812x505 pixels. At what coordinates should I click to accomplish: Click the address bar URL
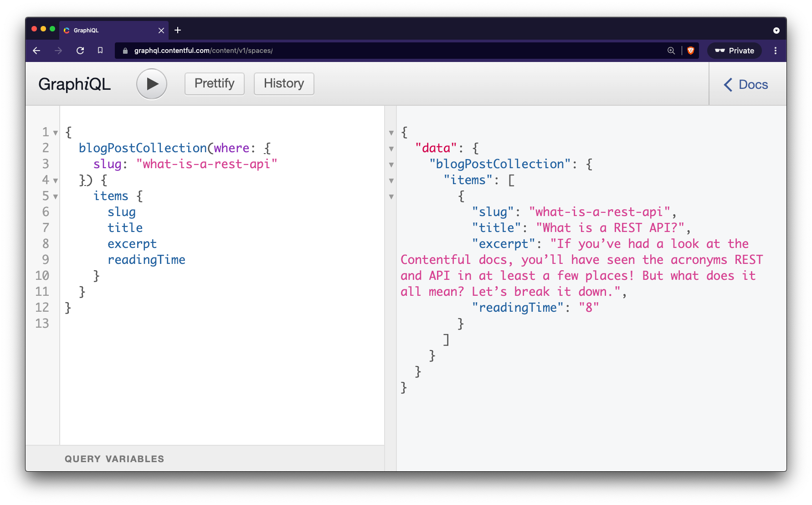[204, 51]
